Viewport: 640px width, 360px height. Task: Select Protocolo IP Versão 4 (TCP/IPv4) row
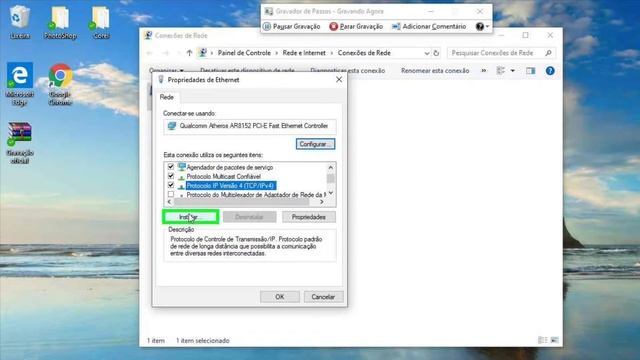coord(231,186)
